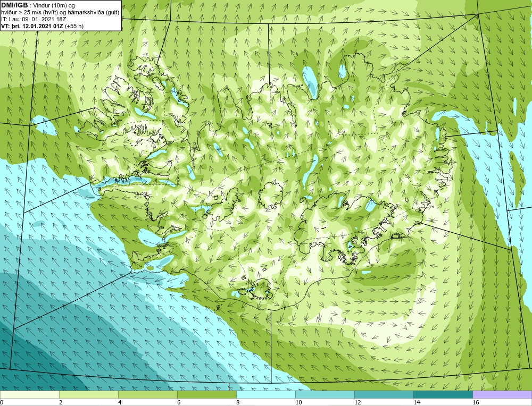Click the 'VT: þri. 12.01.2021 01Z' valid time text
532x406 pixels.
click(x=32, y=26)
